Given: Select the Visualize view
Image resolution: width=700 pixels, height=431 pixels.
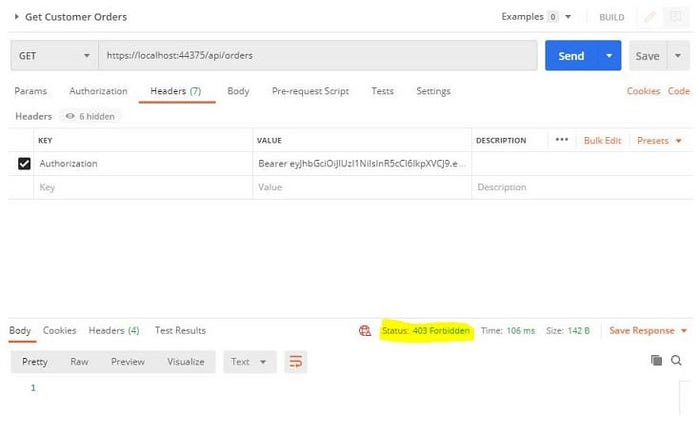Looking at the screenshot, I should 186,362.
